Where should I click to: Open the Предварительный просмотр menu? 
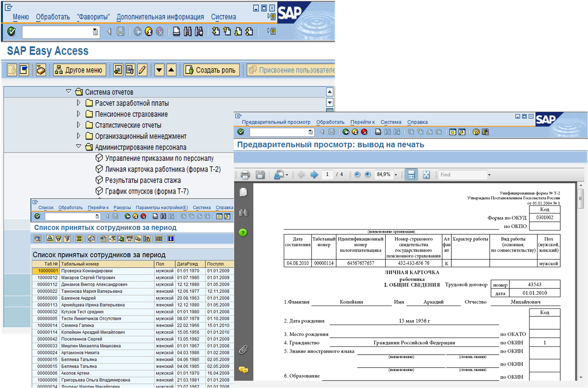pyautogui.click(x=276, y=122)
